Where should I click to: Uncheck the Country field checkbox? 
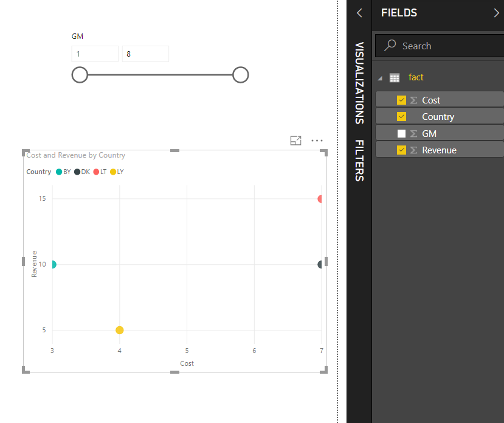tap(401, 116)
